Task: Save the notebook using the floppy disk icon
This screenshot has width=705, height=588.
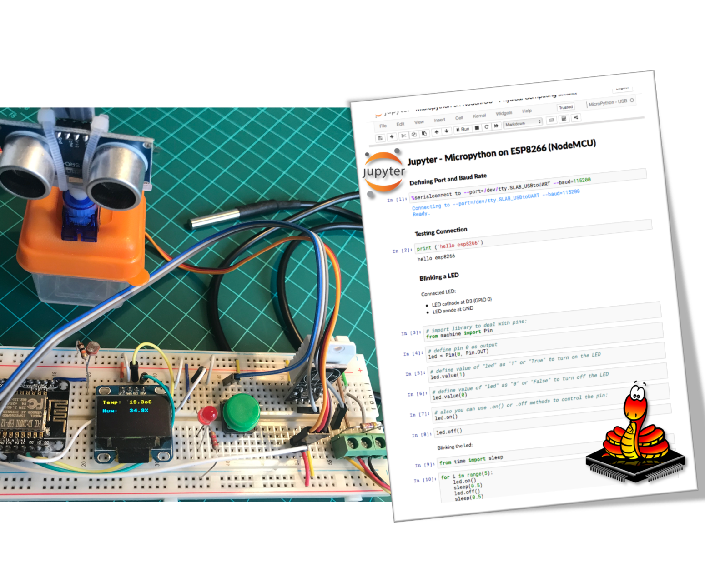Action: pos(380,138)
